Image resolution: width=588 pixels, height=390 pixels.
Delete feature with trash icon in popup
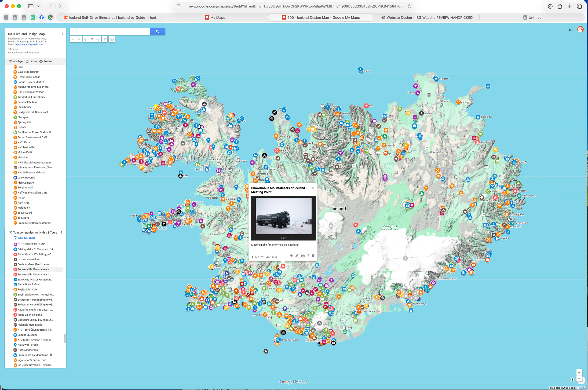313,256
